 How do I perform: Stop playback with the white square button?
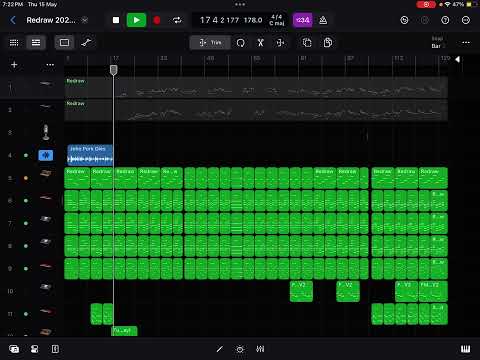(116, 20)
